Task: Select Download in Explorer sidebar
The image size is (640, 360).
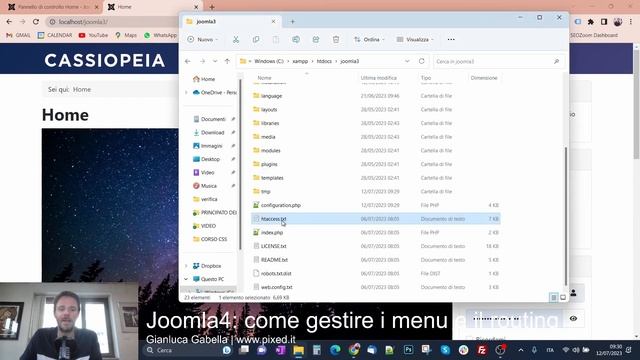Action: tap(212, 133)
